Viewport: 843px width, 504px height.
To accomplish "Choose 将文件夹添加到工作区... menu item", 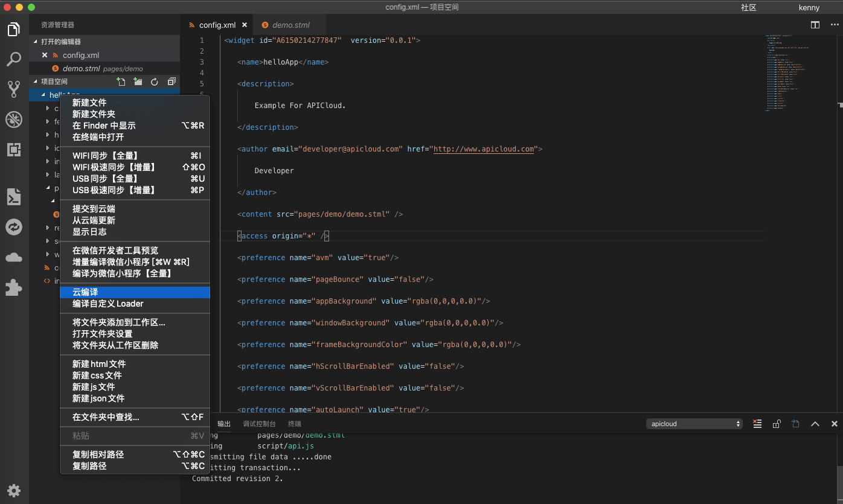I will [x=135, y=322].
